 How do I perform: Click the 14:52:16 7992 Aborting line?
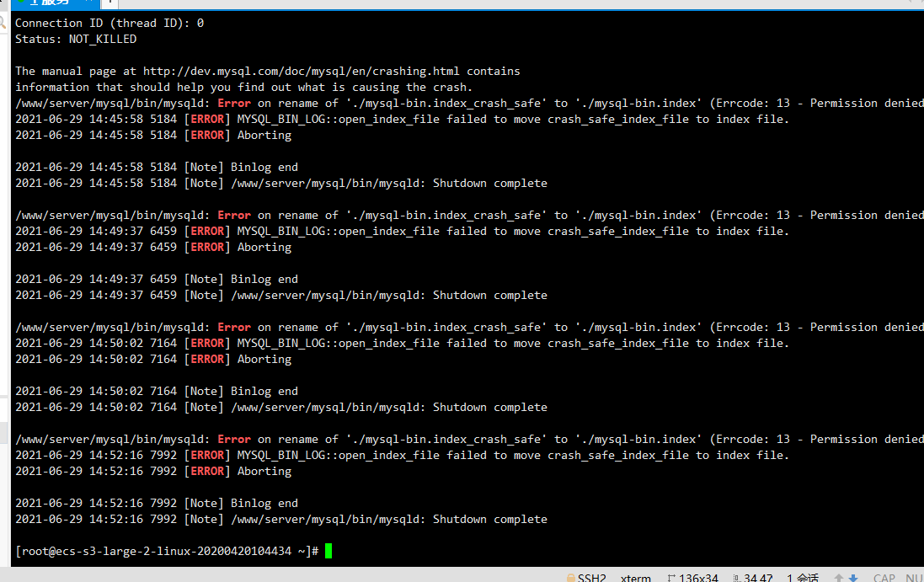click(x=153, y=471)
